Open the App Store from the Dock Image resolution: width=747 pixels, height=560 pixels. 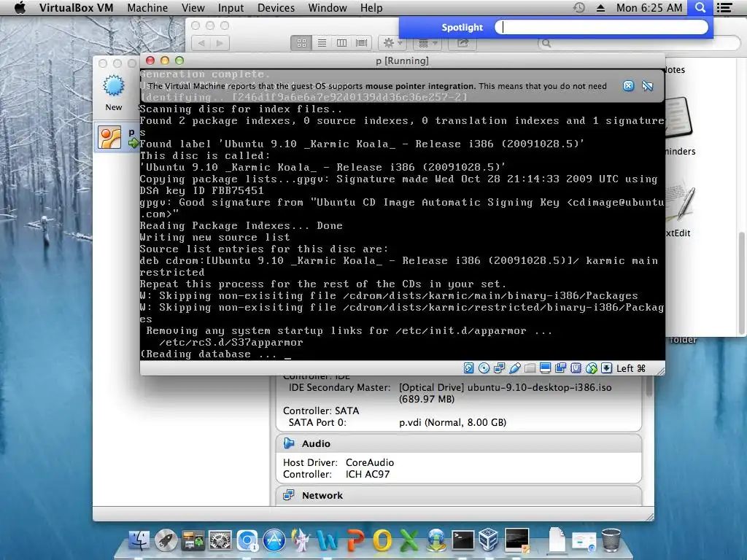coord(274,540)
